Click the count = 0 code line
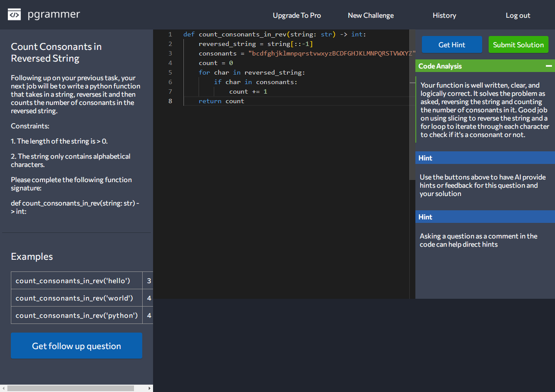Screen dimensions: 555x392 216,63
